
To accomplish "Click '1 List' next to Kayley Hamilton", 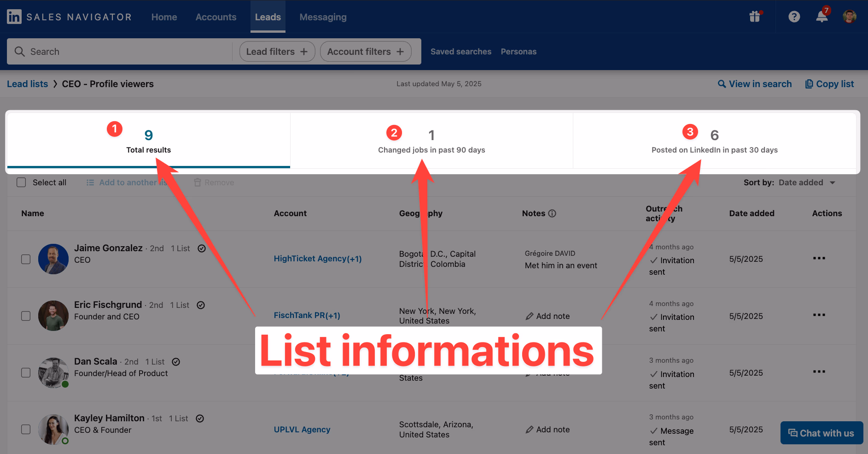I will pyautogui.click(x=179, y=419).
